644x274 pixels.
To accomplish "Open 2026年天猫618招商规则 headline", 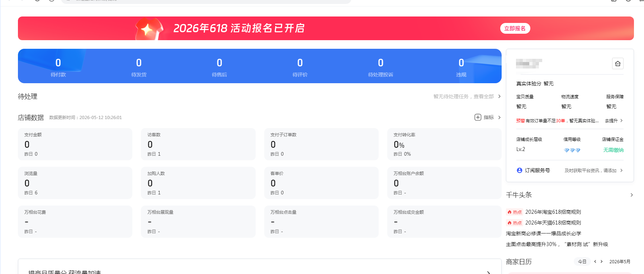I will pyautogui.click(x=553, y=223).
